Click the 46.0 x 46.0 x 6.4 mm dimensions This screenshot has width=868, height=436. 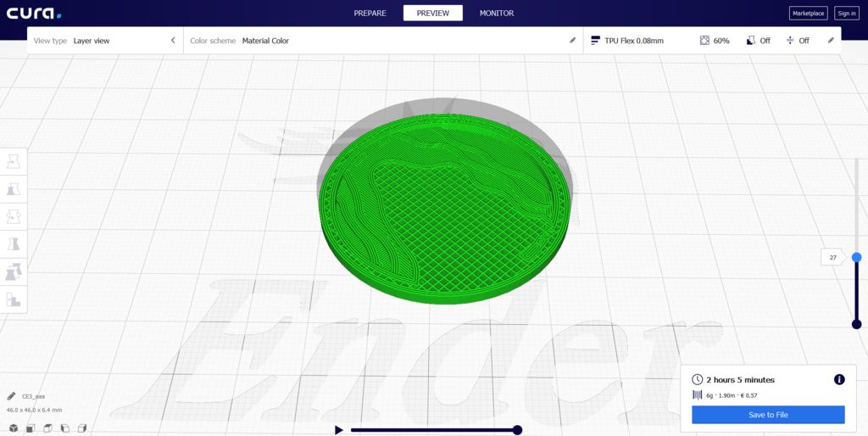tap(34, 410)
